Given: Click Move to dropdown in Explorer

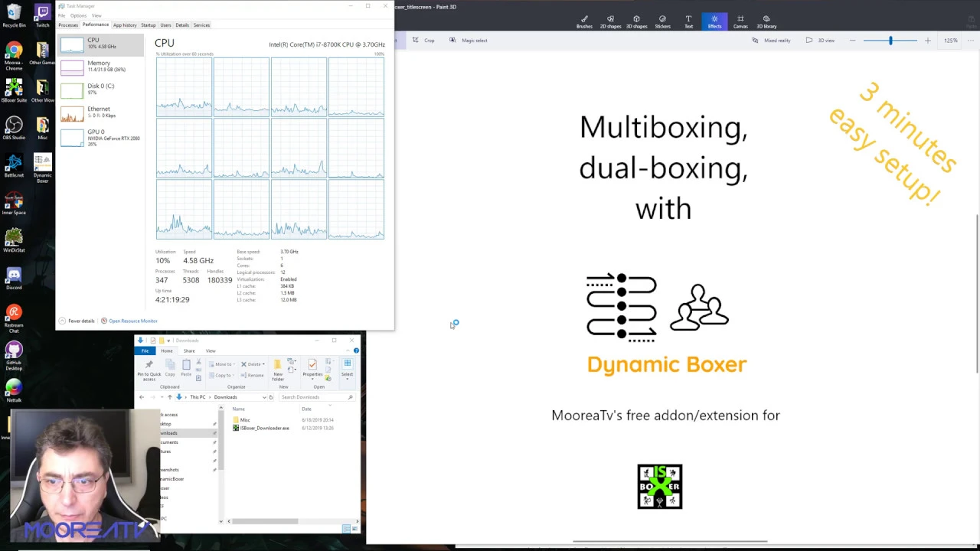Looking at the screenshot, I should pos(223,364).
